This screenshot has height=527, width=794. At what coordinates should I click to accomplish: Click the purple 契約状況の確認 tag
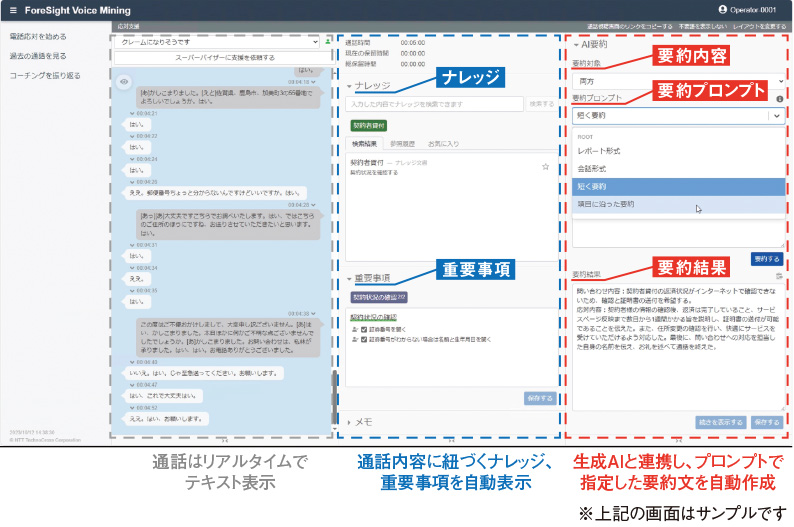coord(379,297)
